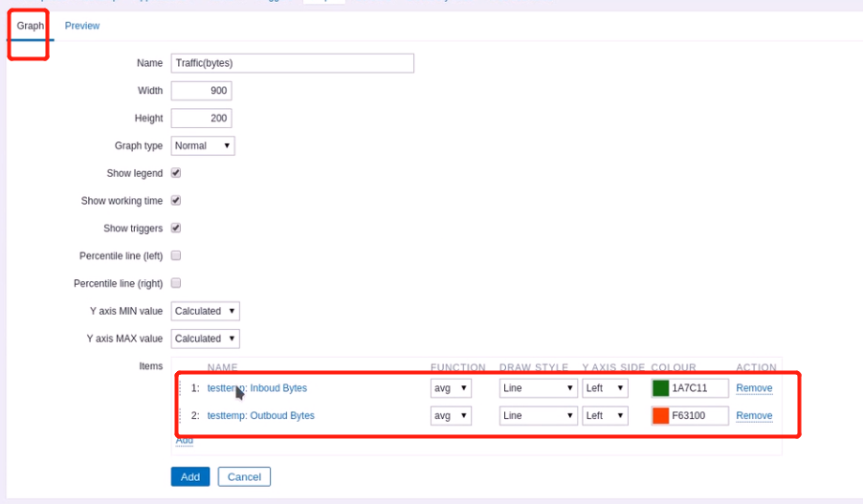863x504 pixels.
Task: Grab the drag handle of item 1
Action: pyautogui.click(x=180, y=388)
